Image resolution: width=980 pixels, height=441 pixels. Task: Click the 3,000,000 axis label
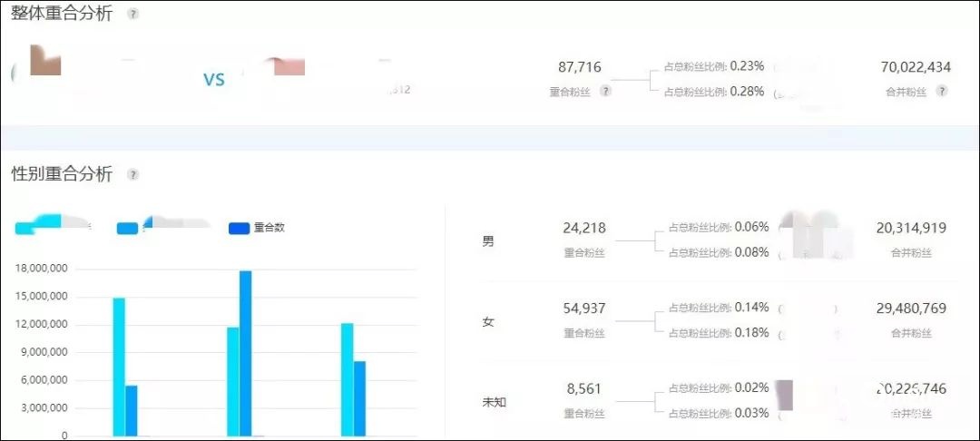point(44,408)
